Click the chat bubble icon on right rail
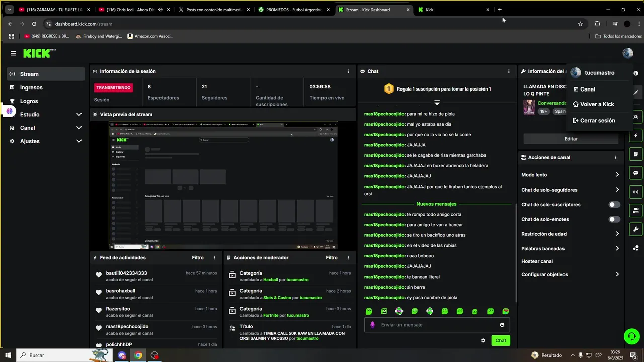 click(636, 173)
